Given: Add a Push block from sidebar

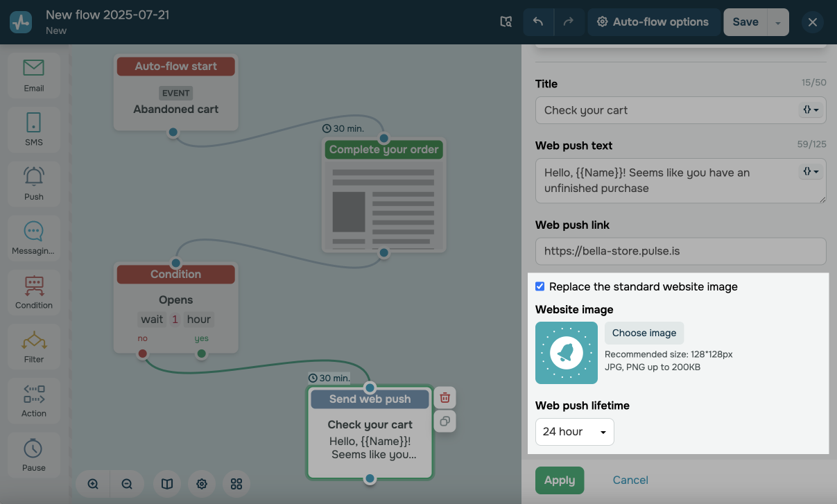Looking at the screenshot, I should (x=33, y=183).
